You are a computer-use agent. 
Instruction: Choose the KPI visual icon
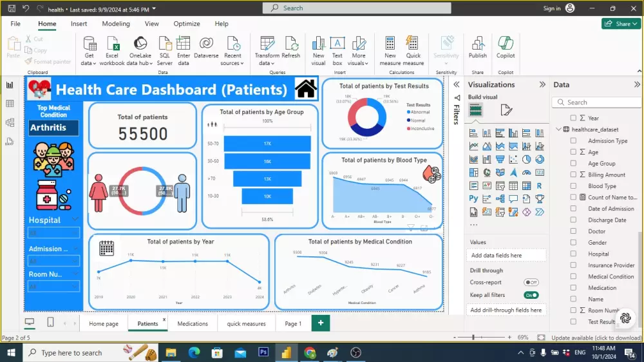487,186
